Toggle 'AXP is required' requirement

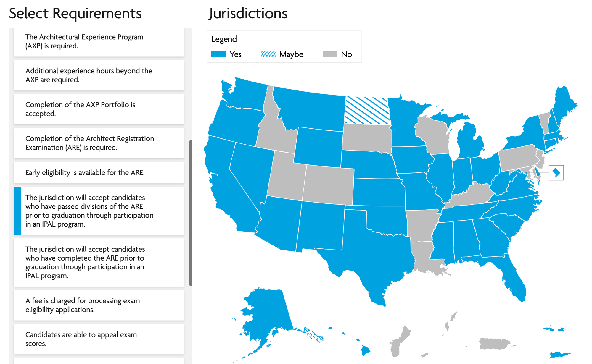99,42
